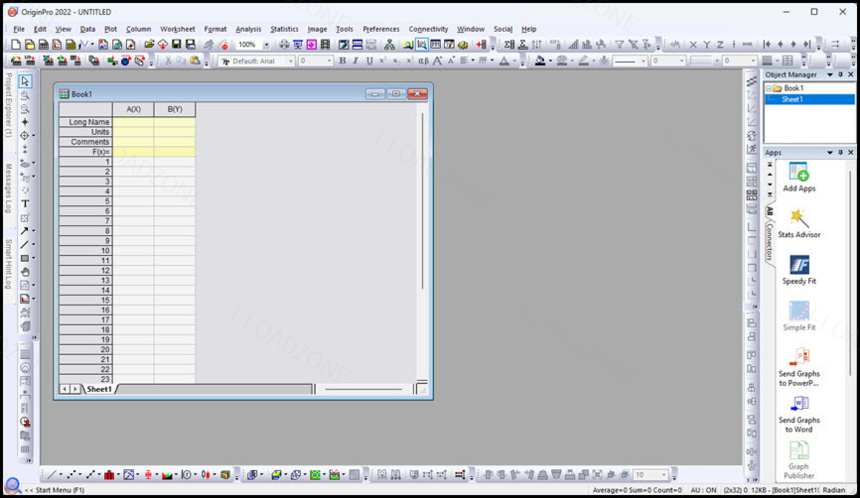This screenshot has width=860, height=498.
Task: Select the Screen Reader crosshair tool
Action: (x=25, y=122)
